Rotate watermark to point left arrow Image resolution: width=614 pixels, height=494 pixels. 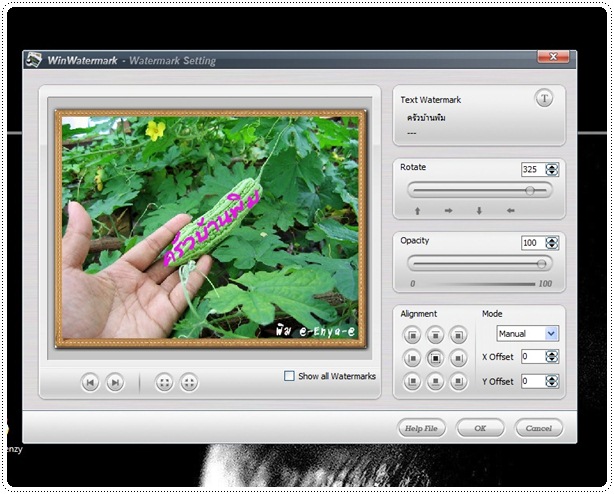pos(510,211)
